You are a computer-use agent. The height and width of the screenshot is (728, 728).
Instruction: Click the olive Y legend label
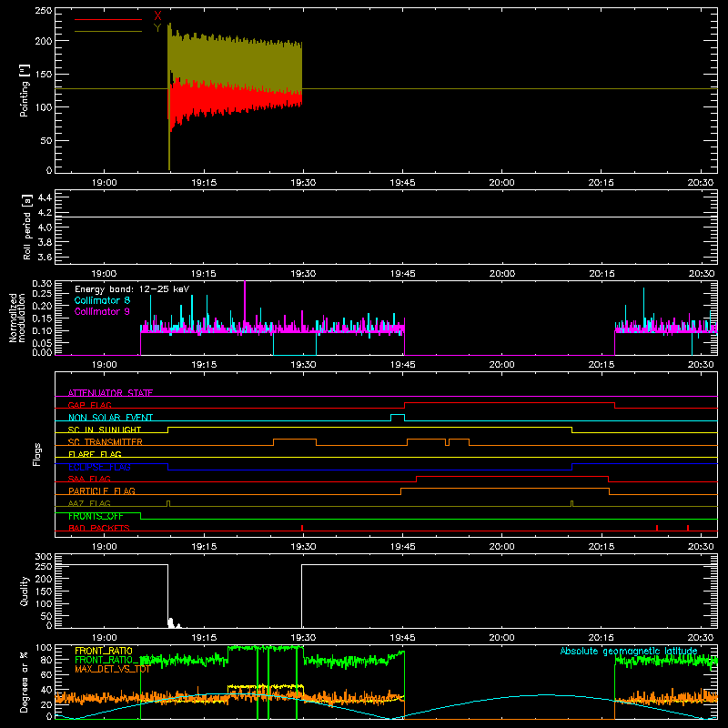click(157, 28)
